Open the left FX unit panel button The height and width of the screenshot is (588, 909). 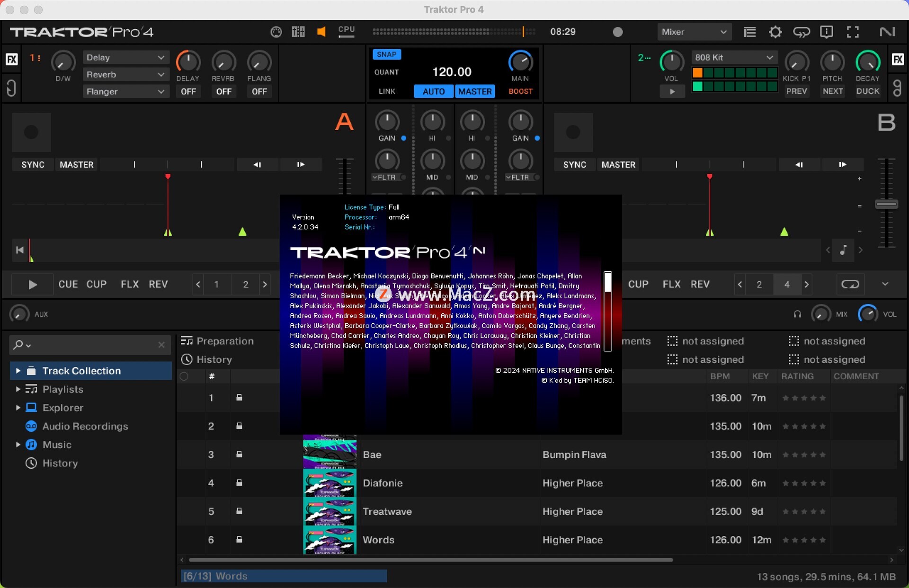point(12,59)
